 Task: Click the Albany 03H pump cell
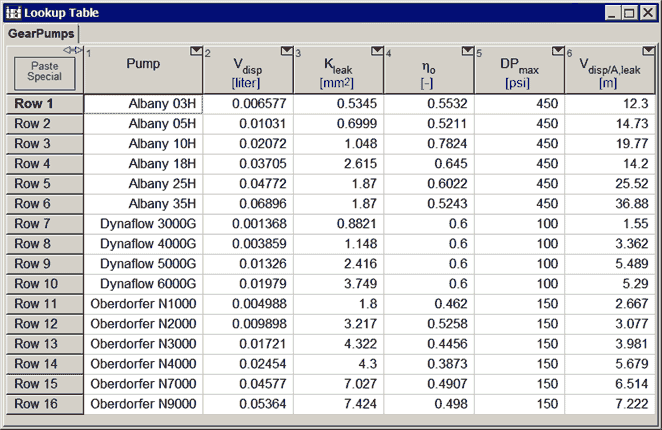[x=143, y=104]
